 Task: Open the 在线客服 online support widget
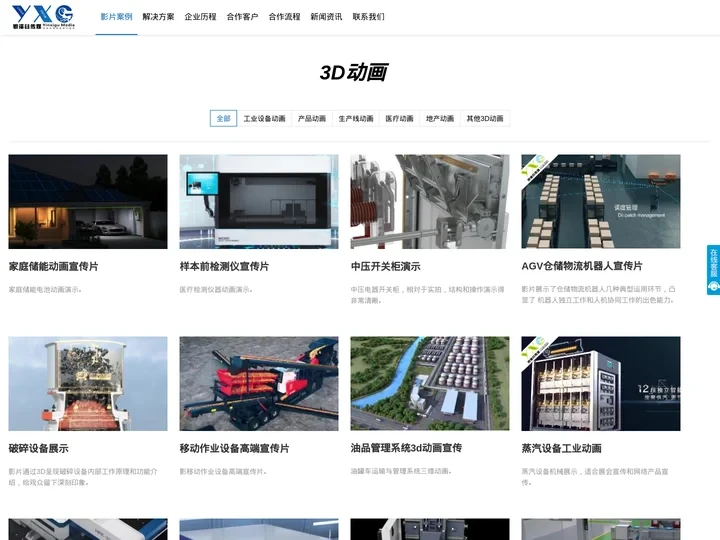(x=713, y=270)
